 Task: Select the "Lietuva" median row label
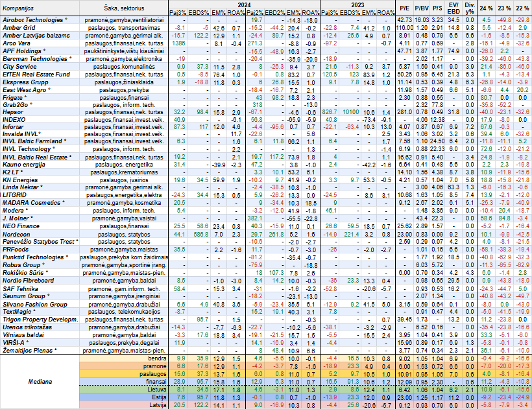124,390
